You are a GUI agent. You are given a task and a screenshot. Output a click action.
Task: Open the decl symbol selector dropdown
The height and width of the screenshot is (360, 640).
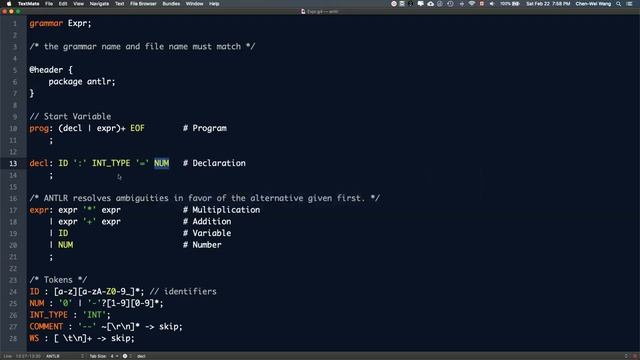point(141,356)
